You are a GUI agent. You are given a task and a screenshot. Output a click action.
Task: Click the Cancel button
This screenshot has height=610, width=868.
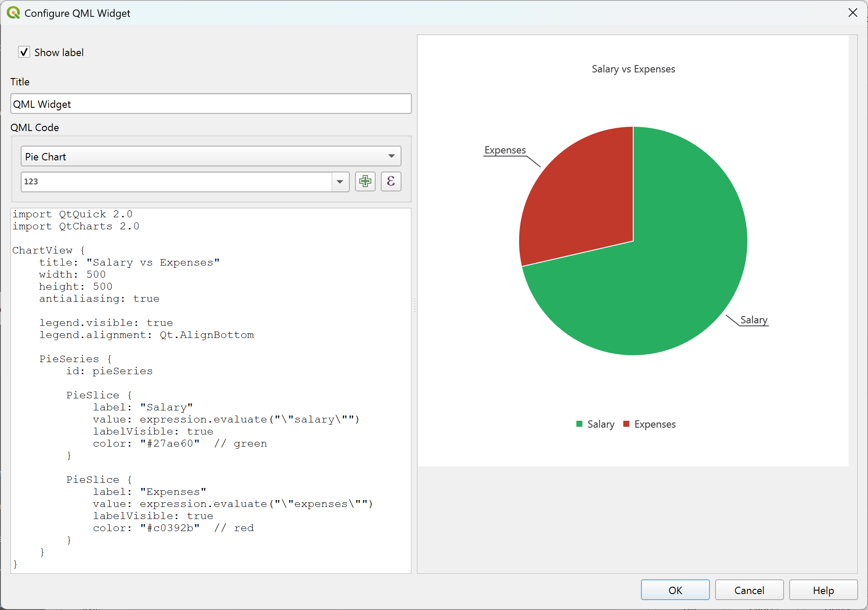pos(749,590)
